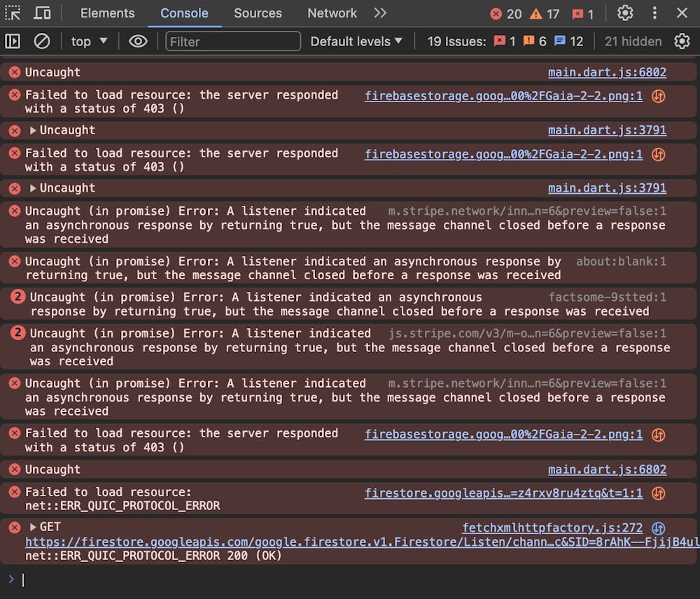Expand the GET request error entry

pyautogui.click(x=33, y=527)
